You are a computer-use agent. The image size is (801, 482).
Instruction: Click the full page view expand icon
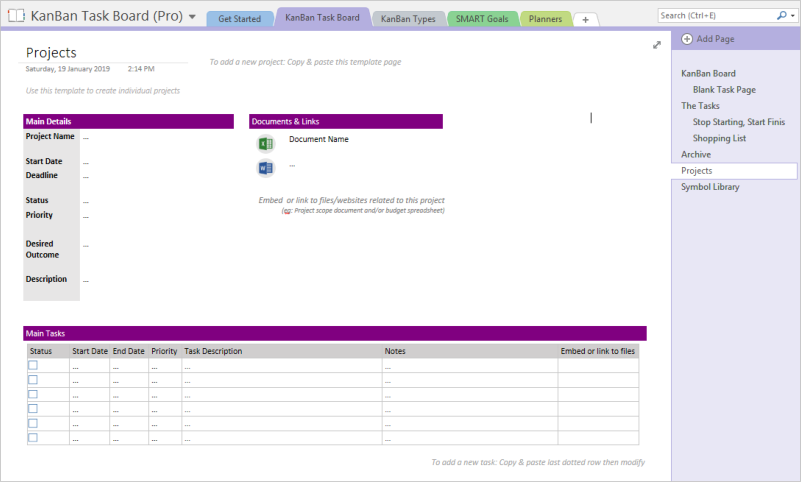click(657, 45)
